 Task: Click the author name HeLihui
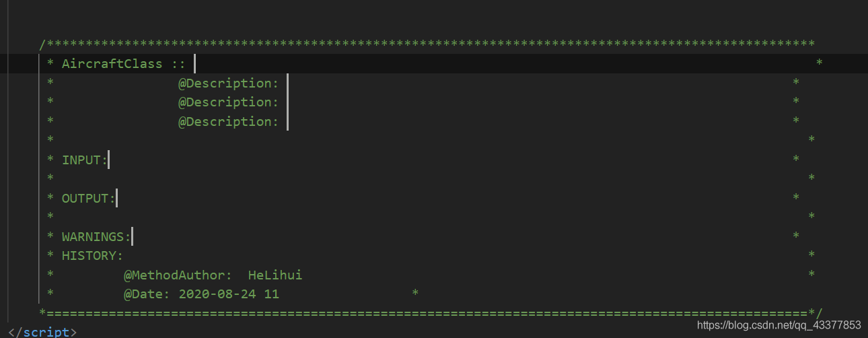coord(275,275)
